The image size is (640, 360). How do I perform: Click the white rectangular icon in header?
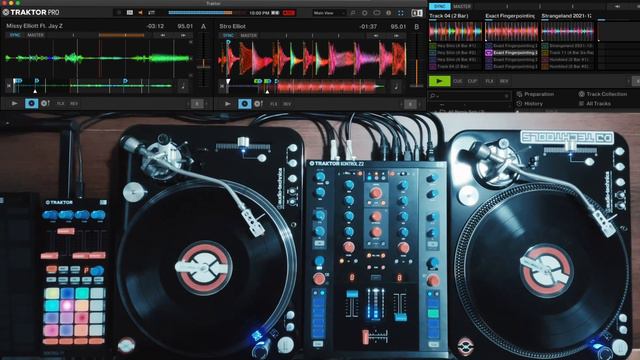coord(130,13)
